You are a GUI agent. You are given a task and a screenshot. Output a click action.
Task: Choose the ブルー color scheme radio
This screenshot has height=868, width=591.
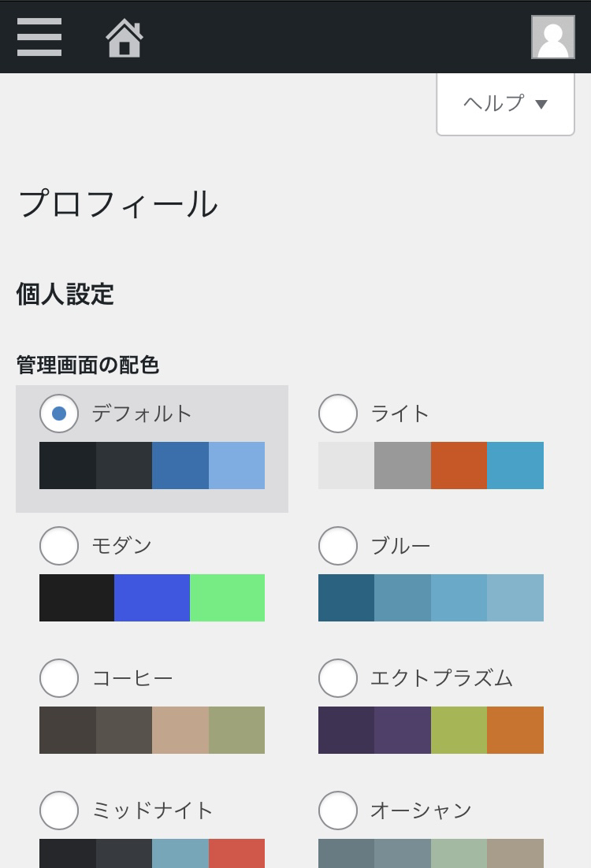(x=338, y=546)
